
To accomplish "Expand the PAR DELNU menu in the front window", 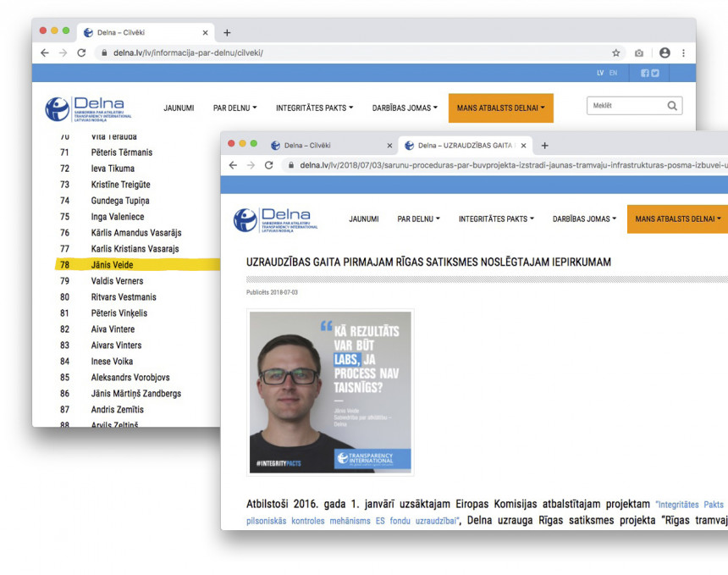I will point(418,219).
